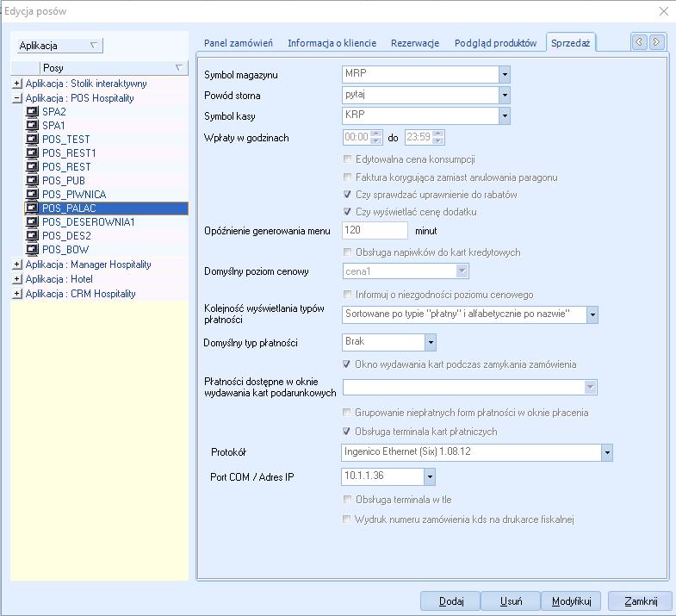Toggle Edytowalna cena konsumpcji checkbox
Screen dimensions: 676x616
tap(347, 159)
